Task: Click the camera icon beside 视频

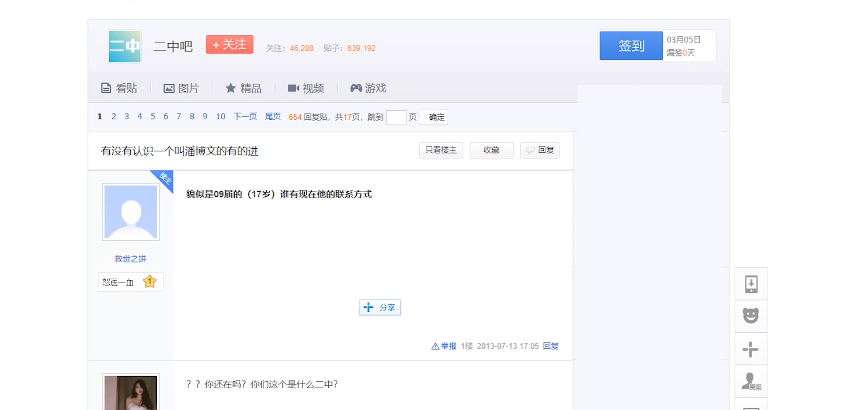Action: click(293, 88)
